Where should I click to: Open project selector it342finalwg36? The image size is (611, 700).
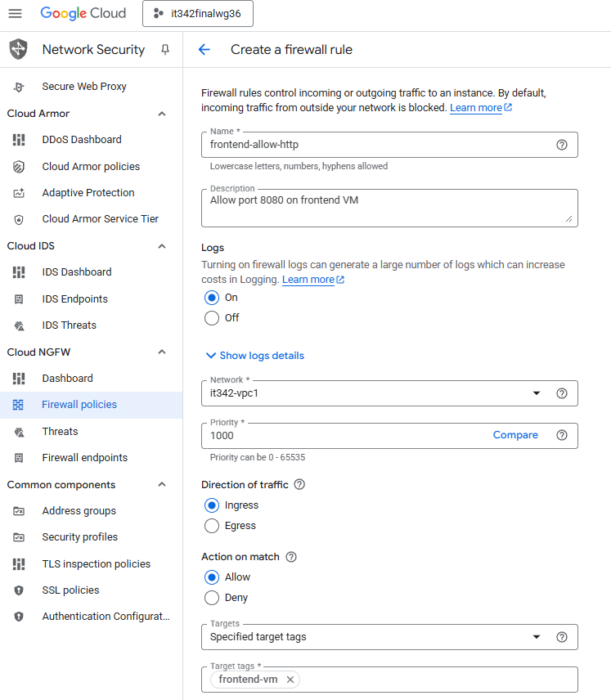197,14
